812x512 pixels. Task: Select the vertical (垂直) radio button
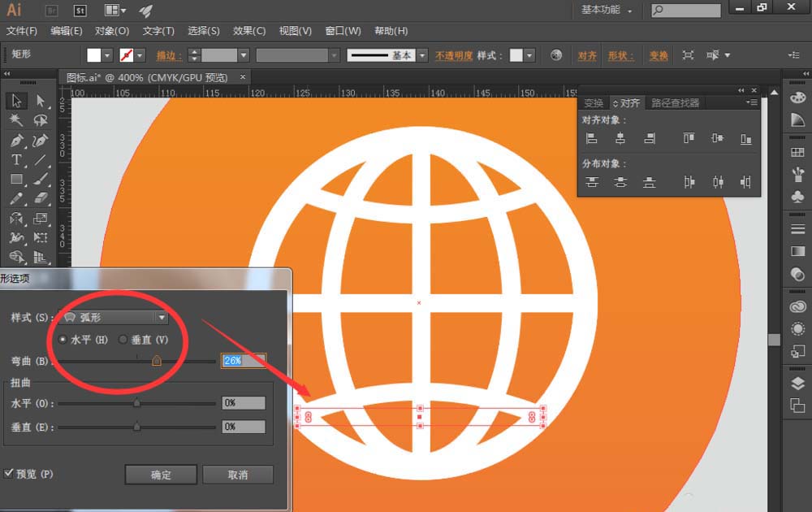point(123,340)
